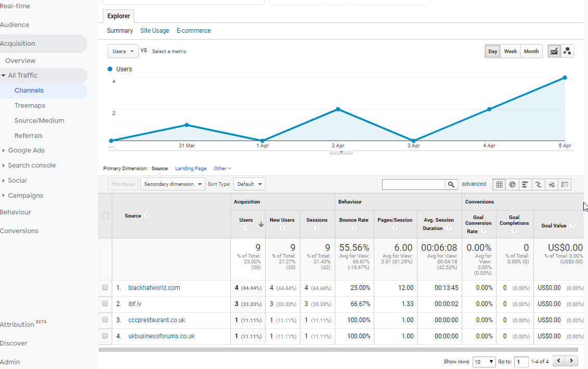Image resolution: width=588 pixels, height=369 pixels.
Task: Click the table search input field
Action: [413, 184]
